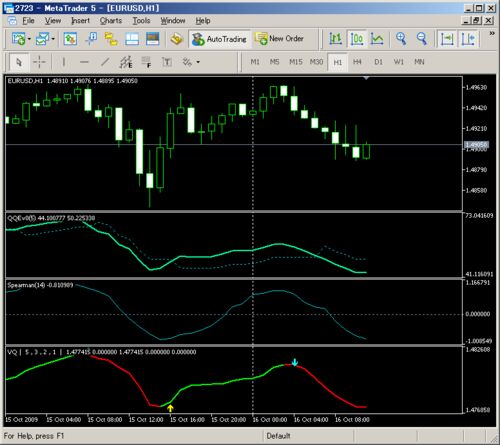Open the Strategy Tester icon

tap(153, 39)
